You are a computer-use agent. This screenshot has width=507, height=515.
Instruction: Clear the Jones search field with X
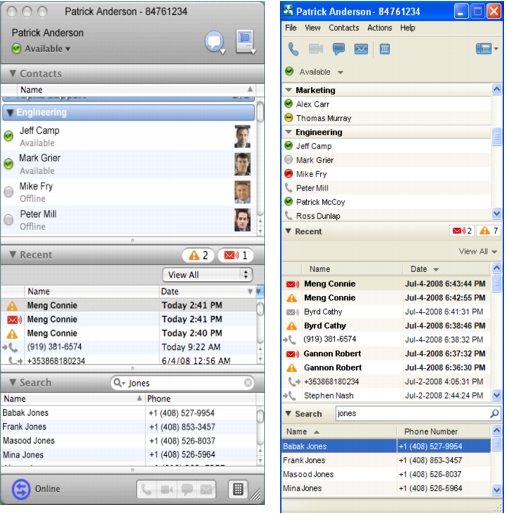click(x=248, y=383)
